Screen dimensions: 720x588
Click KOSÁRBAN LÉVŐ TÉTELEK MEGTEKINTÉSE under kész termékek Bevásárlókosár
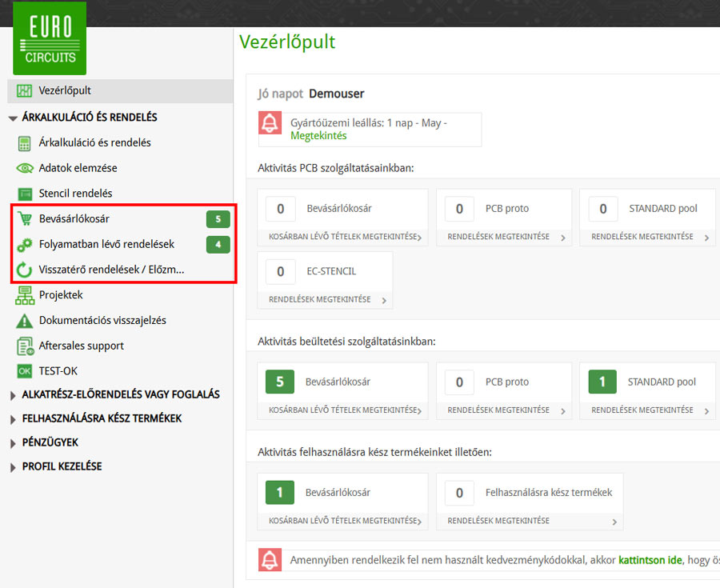343,521
